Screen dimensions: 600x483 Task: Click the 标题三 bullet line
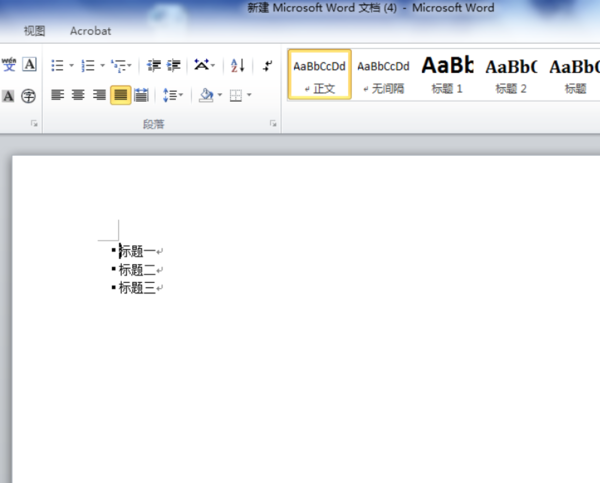(x=137, y=288)
